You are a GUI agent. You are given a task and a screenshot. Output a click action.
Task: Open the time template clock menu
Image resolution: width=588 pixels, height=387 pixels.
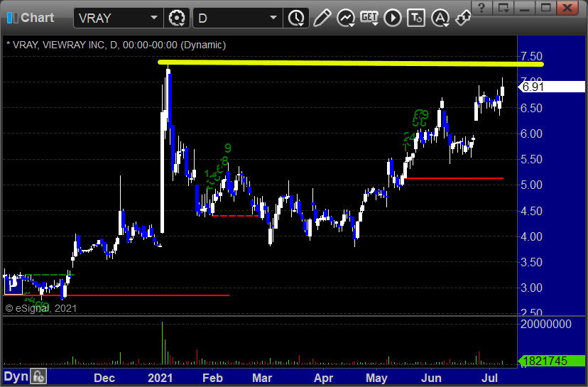pos(296,18)
